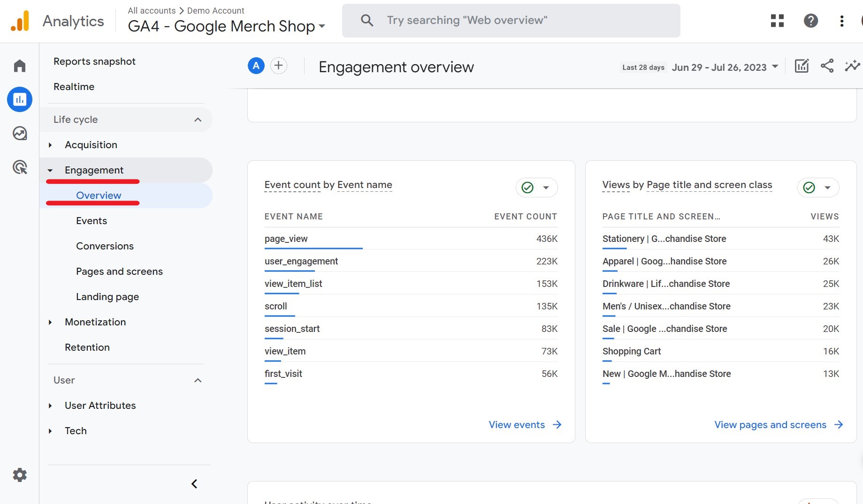This screenshot has height=504, width=863.
Task: Open the Retention report
Action: (87, 347)
